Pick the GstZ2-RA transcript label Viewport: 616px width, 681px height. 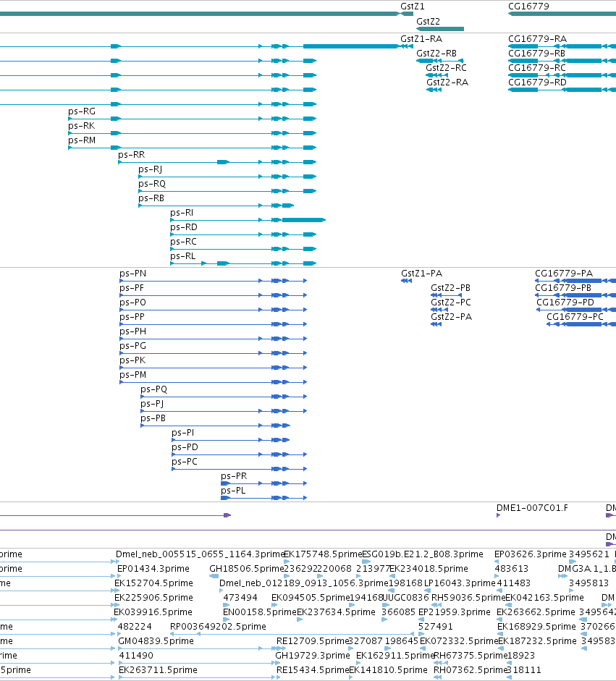pyautogui.click(x=447, y=83)
